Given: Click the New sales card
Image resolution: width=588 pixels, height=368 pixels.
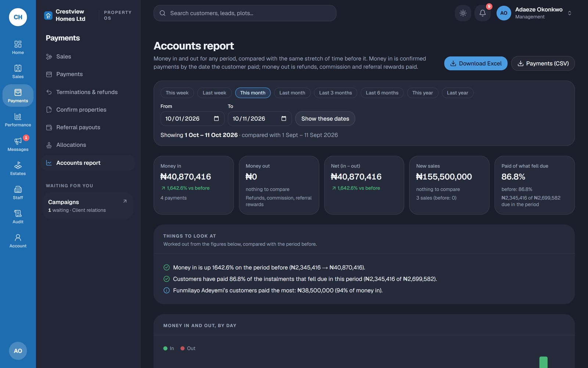Looking at the screenshot, I should (x=449, y=185).
